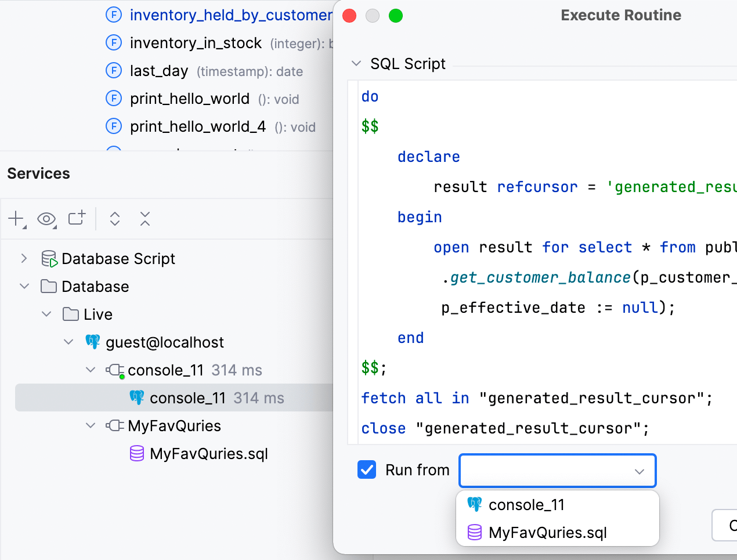Open the Run from dropdown arrow
This screenshot has height=560, width=737.
(x=639, y=471)
